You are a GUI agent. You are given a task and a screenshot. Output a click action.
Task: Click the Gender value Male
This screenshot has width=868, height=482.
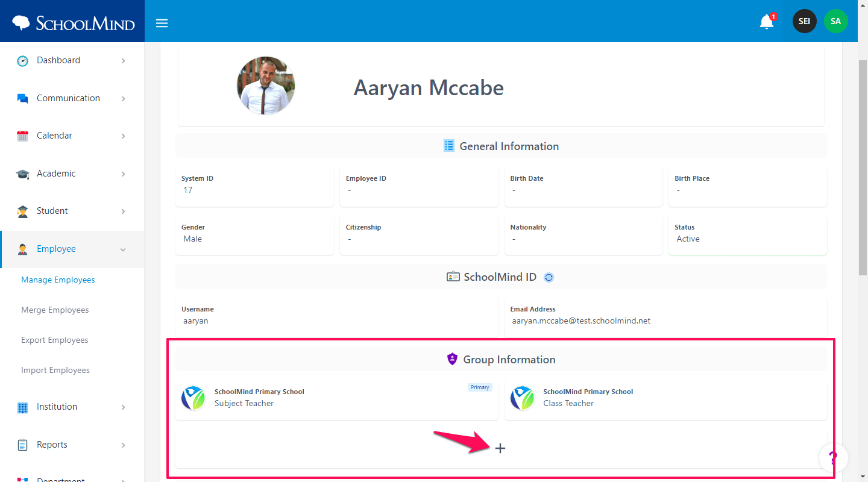point(193,239)
